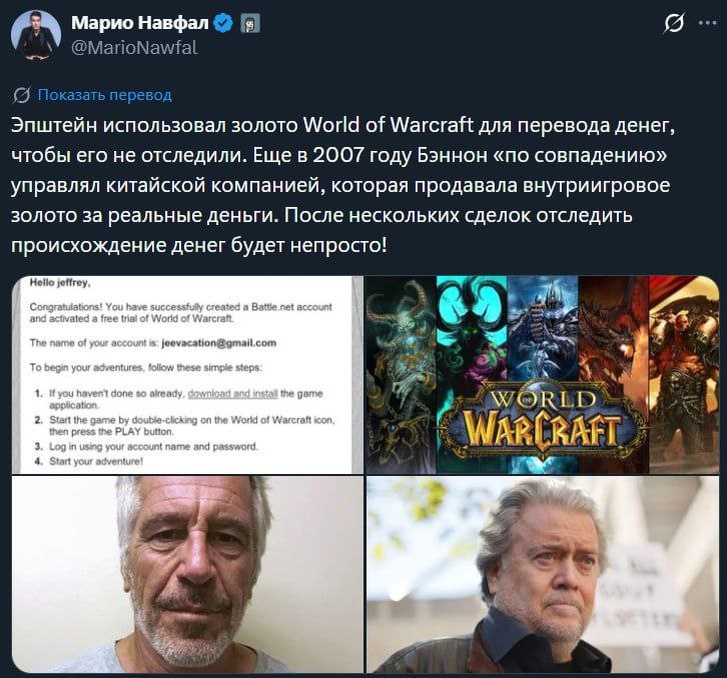Open the World of Warcraft artwork image
The image size is (727, 678).
542,375
